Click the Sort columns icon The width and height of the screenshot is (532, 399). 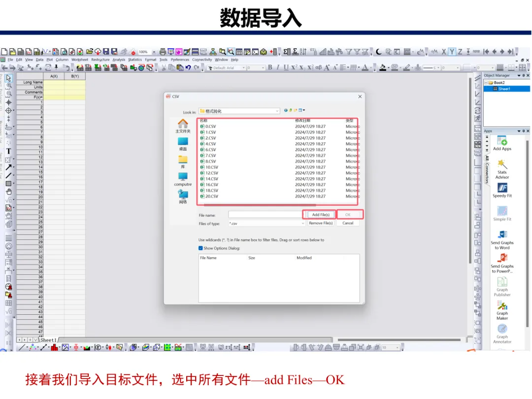point(303,52)
